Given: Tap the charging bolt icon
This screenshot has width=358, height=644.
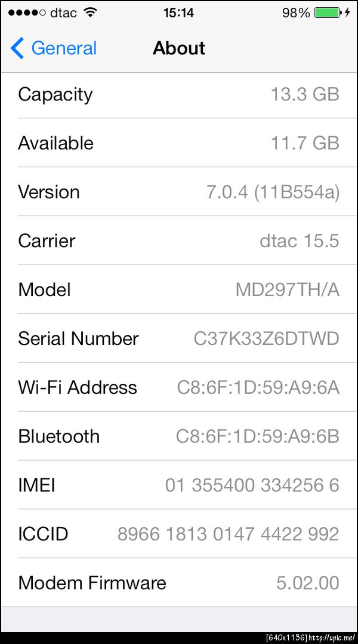Looking at the screenshot, I should (x=347, y=13).
